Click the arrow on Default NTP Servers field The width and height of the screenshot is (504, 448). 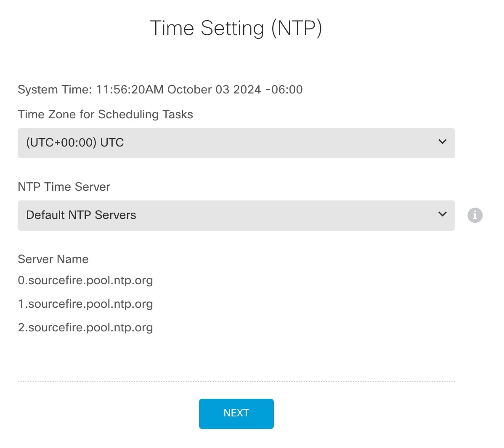pos(442,214)
